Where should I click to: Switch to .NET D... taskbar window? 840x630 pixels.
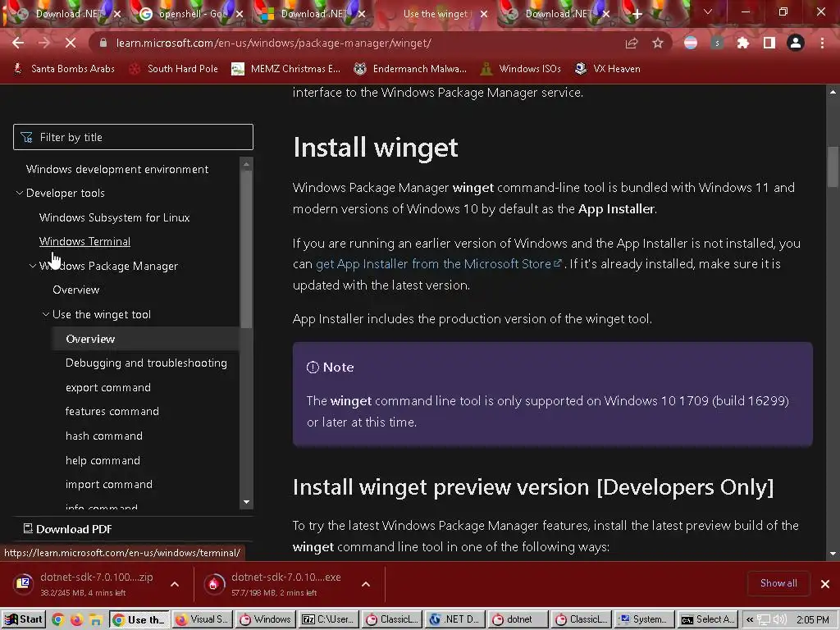pos(454,619)
